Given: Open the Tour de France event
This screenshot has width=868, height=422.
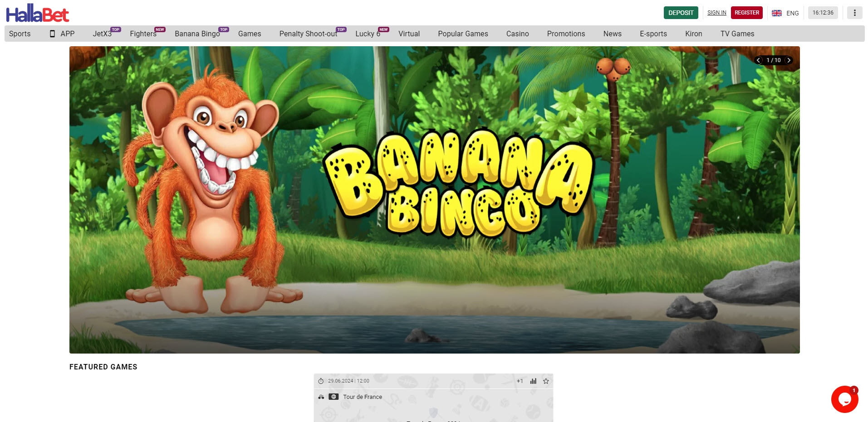Looking at the screenshot, I should coord(363,397).
